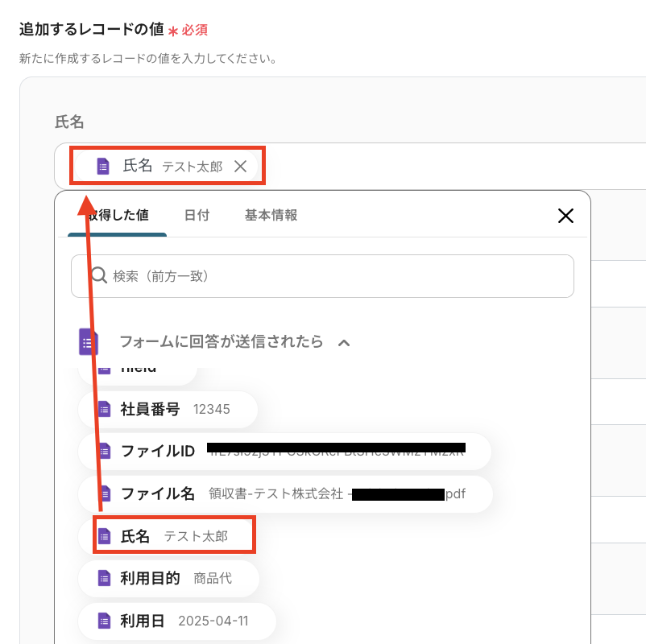This screenshot has width=646, height=644.
Task: Click the form icon beside ファイル名
Action: (104, 493)
